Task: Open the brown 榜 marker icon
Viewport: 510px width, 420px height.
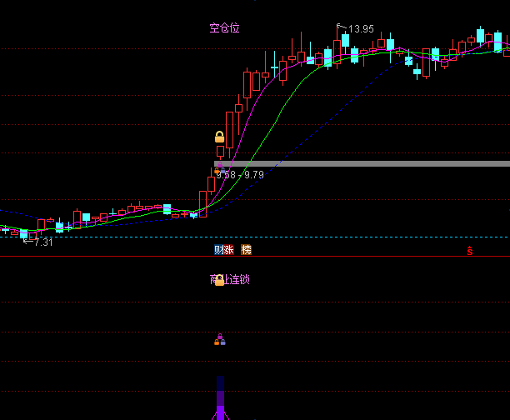Action: tap(246, 250)
